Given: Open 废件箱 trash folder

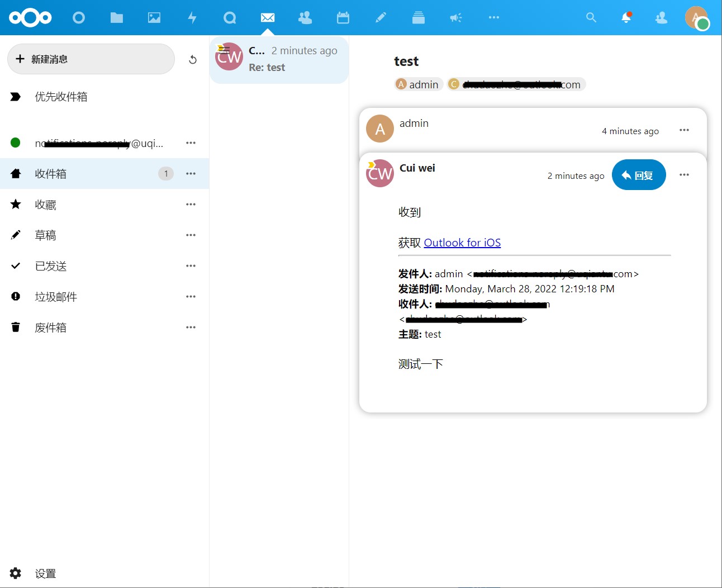Looking at the screenshot, I should 104,328.
